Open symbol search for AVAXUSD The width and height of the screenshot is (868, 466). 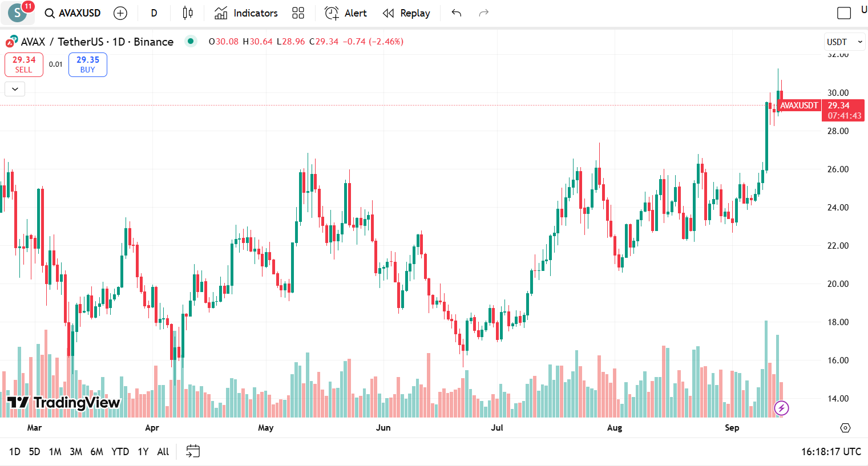click(x=73, y=13)
